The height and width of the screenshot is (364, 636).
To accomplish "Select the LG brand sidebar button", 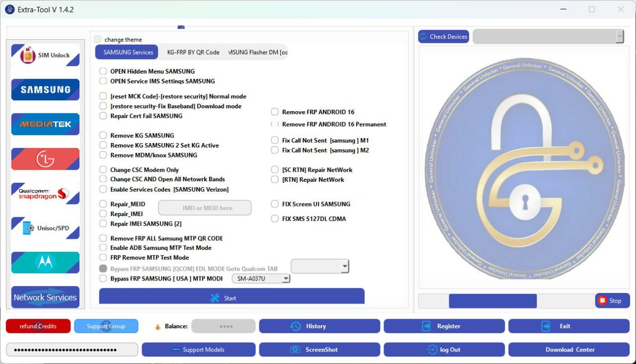I will click(x=46, y=159).
